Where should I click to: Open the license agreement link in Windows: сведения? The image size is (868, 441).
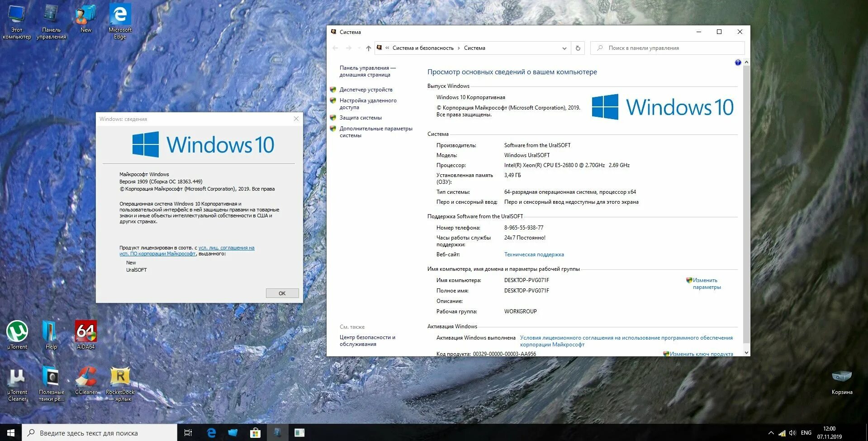click(x=187, y=251)
